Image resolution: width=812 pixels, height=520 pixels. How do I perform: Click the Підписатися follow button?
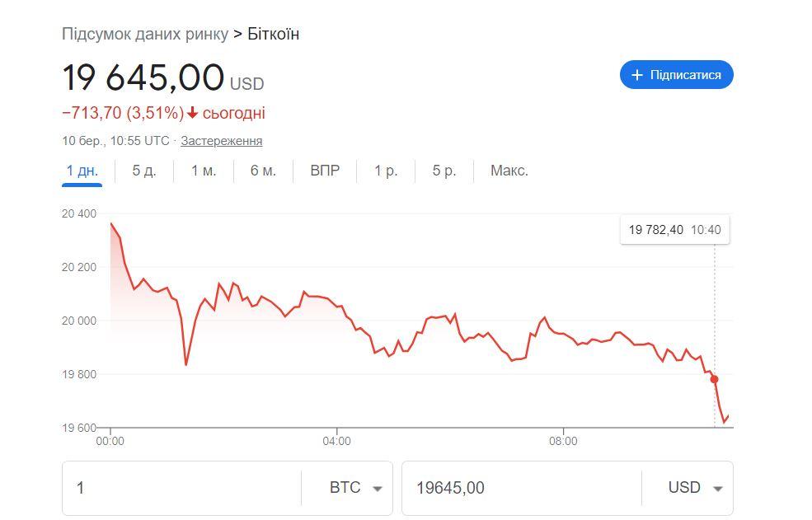point(676,75)
